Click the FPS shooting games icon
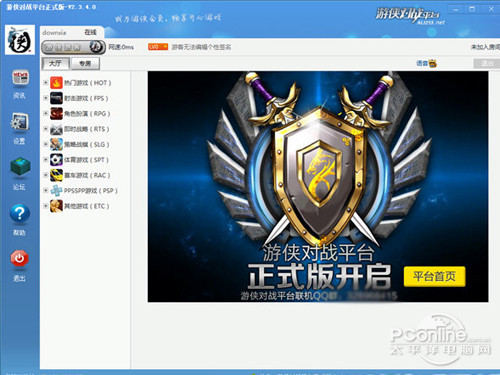This screenshot has height=375, width=500. pyautogui.click(x=56, y=98)
